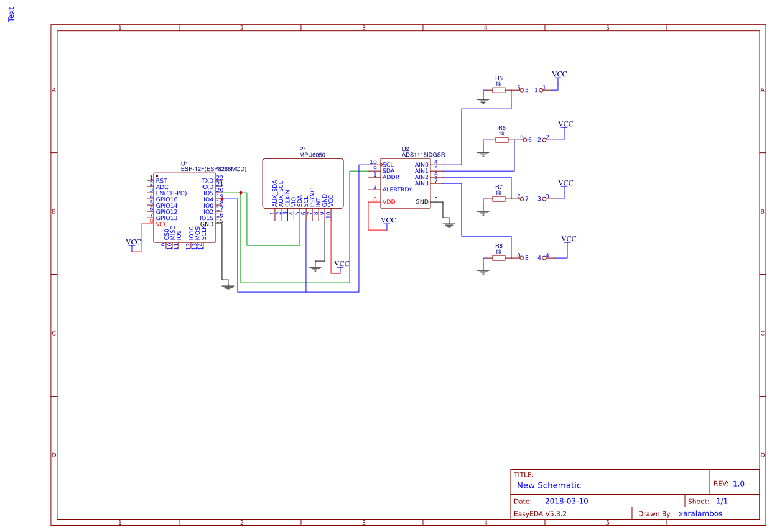Click the ground symbol connected to R5
Image resolution: width=772 pixels, height=532 pixels.
tap(483, 100)
